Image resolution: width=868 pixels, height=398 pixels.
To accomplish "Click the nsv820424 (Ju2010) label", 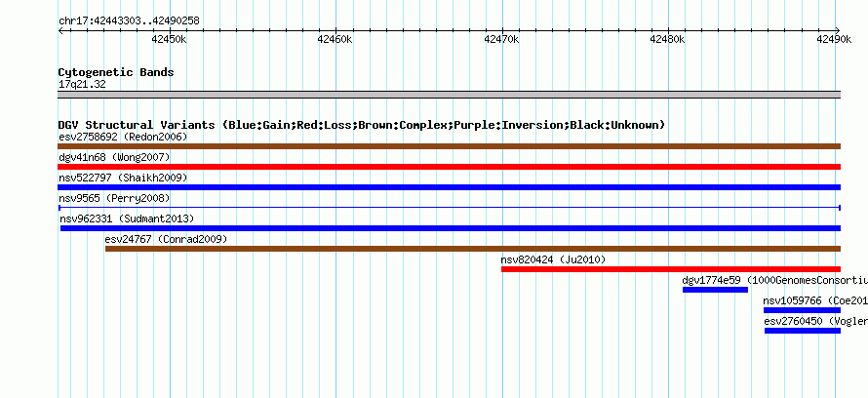I will pyautogui.click(x=553, y=259).
